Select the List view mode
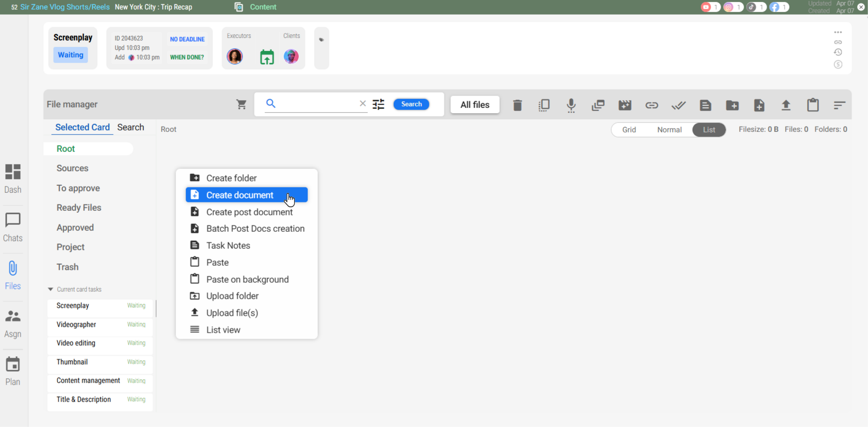Image resolution: width=868 pixels, height=427 pixels. click(x=709, y=130)
